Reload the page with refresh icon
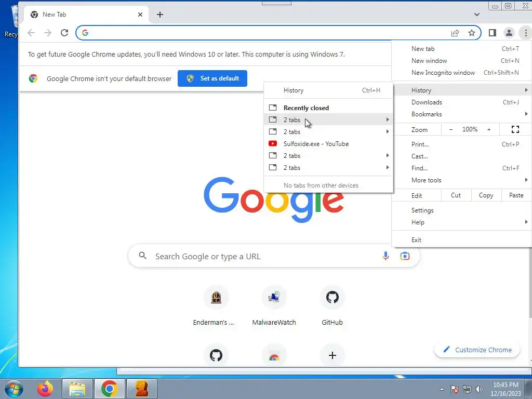Viewport: 532px width, 399px height. [x=64, y=33]
